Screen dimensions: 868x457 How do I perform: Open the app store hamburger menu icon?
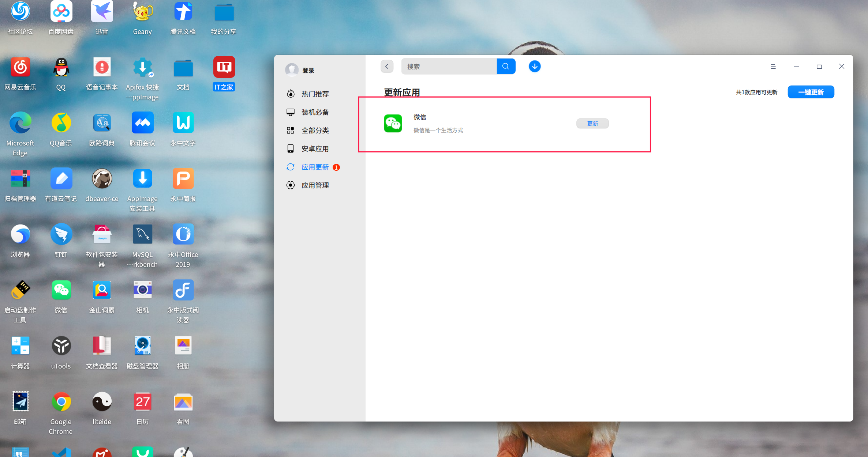coord(773,66)
